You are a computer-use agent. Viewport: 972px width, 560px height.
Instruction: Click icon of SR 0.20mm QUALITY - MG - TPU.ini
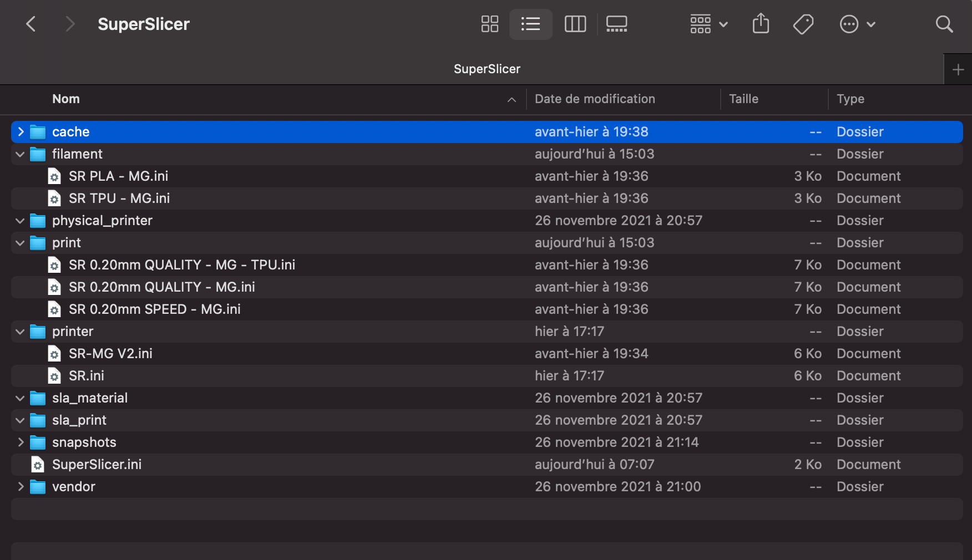tap(54, 265)
